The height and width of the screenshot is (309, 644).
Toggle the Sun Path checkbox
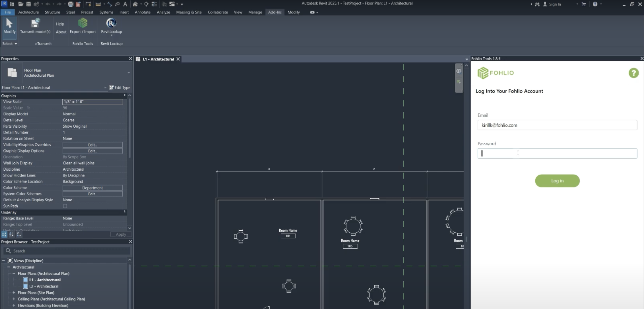65,206
